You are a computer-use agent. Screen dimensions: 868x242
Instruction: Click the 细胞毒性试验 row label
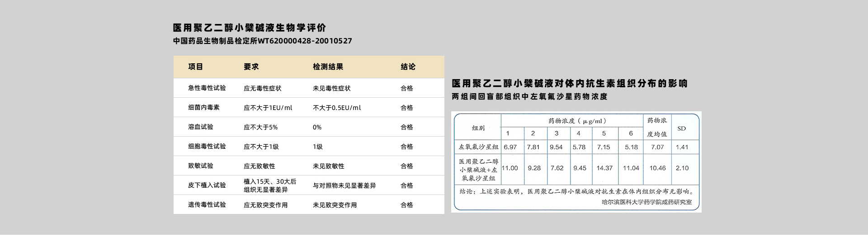click(x=207, y=147)
